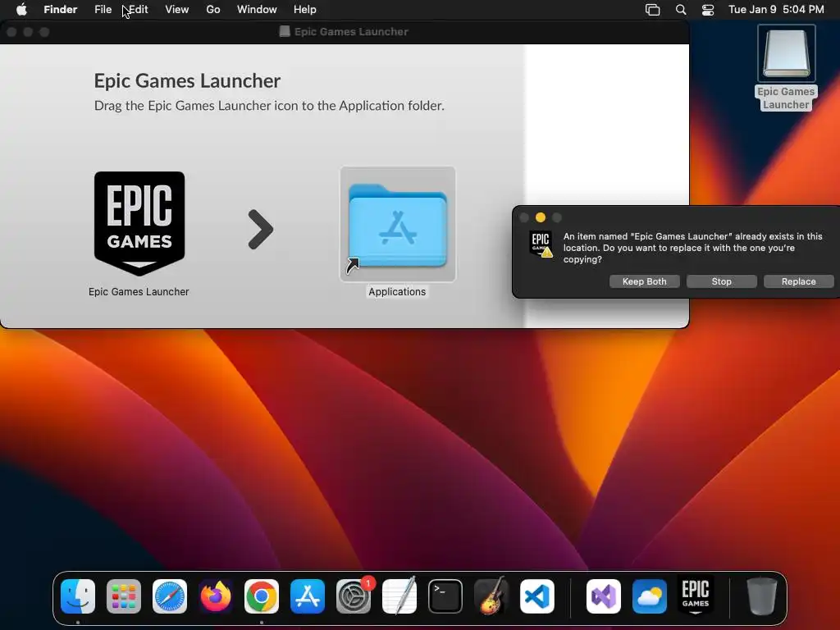Click the Epic Games Launcher app icon in installer window
This screenshot has height=630, width=840.
(x=139, y=223)
